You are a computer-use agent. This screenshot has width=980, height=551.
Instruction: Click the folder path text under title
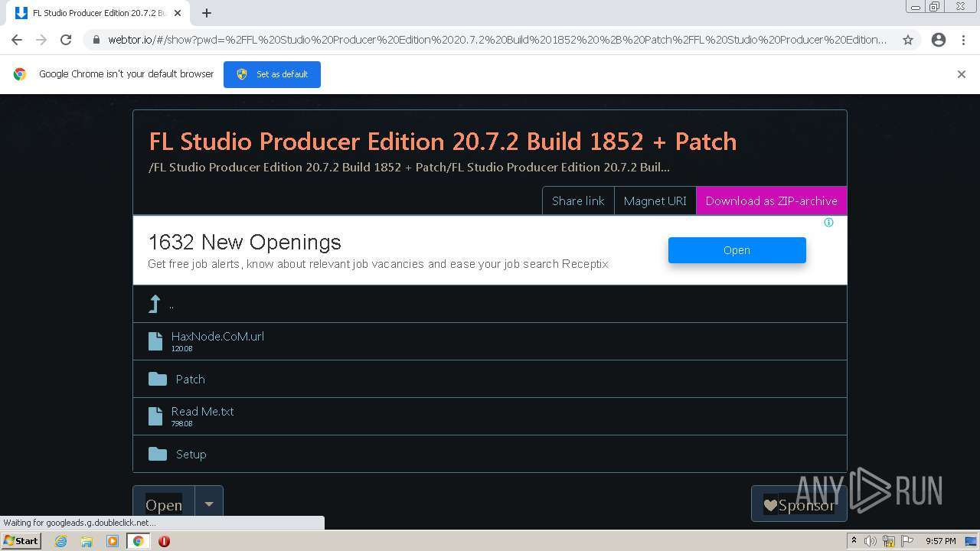409,167
